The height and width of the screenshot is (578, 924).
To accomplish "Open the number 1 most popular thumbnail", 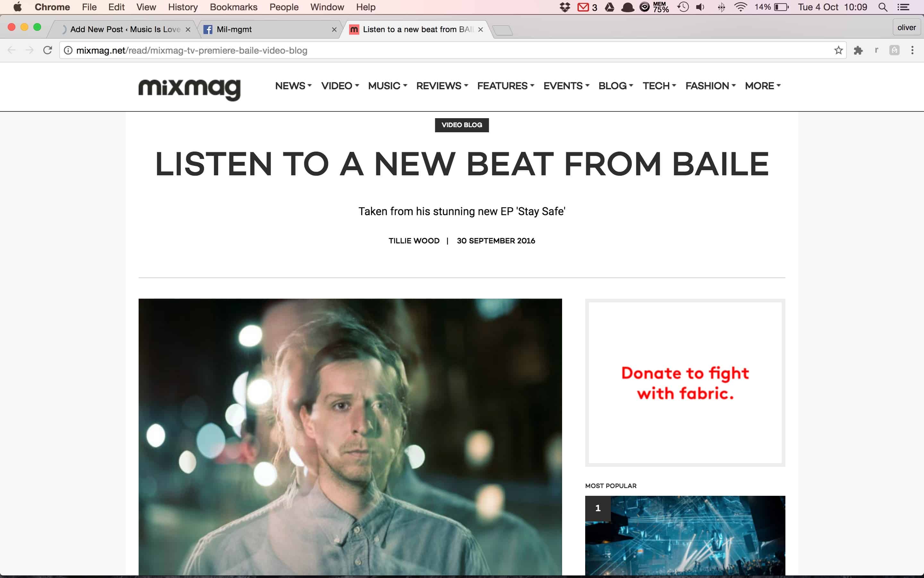I will [x=685, y=535].
